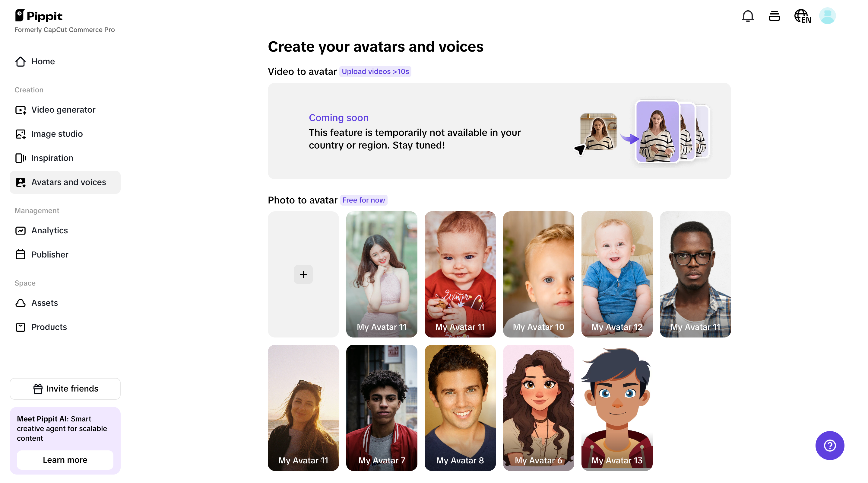Click the Invite friends button
The height and width of the screenshot is (483, 868).
coord(65,389)
